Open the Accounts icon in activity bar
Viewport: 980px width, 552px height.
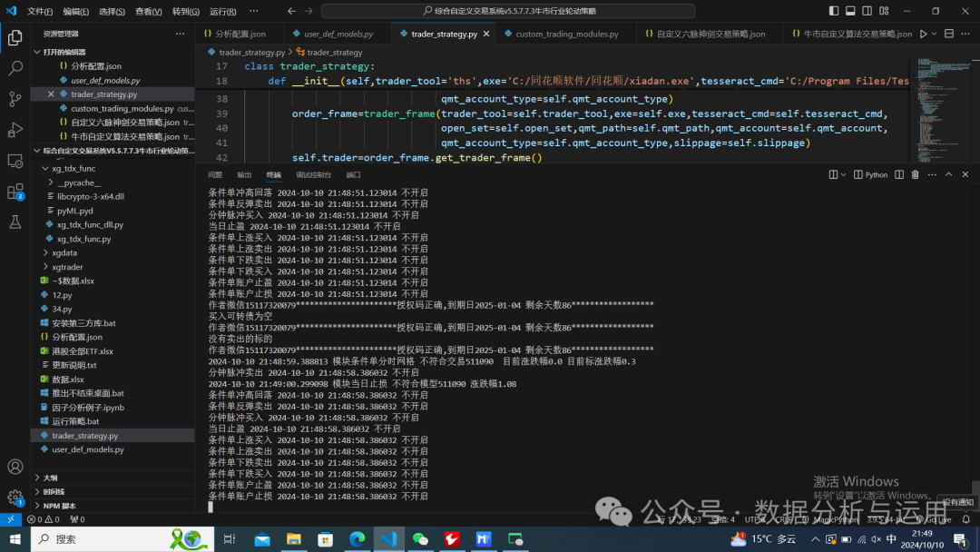point(15,467)
